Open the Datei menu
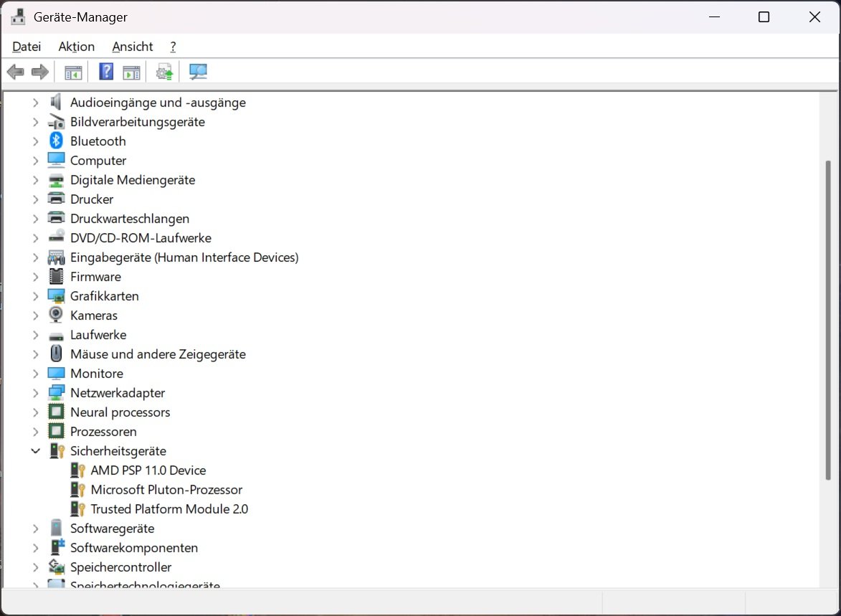Screen dimensions: 841x616 [x=27, y=47]
